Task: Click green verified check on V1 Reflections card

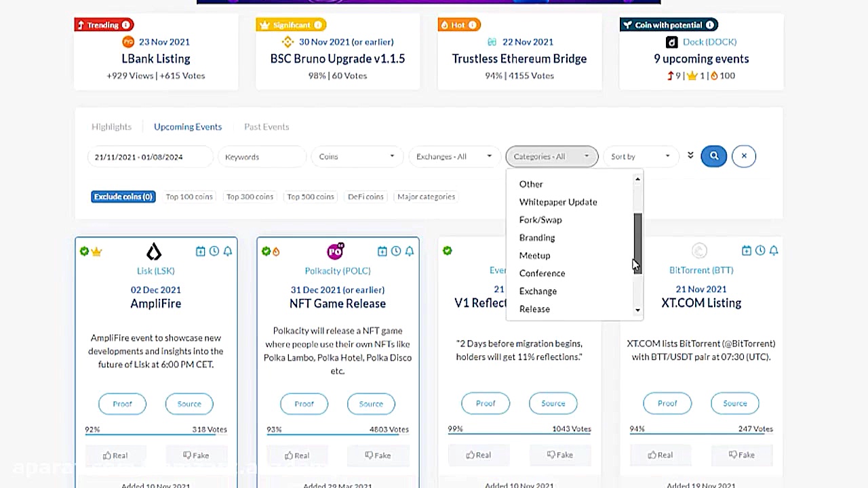Action: click(x=448, y=251)
